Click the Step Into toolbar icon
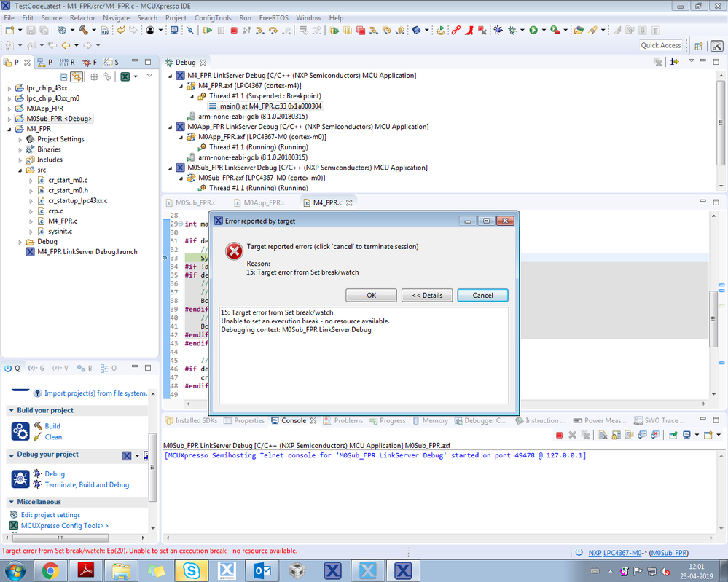The width and height of the screenshot is (728, 582). 260,30
